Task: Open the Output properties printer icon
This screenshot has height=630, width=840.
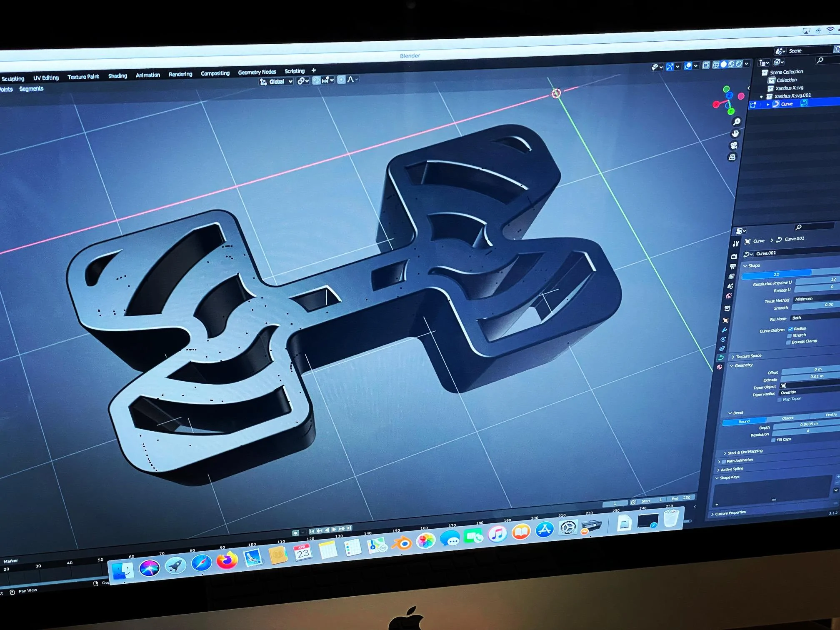Action: pos(732,266)
